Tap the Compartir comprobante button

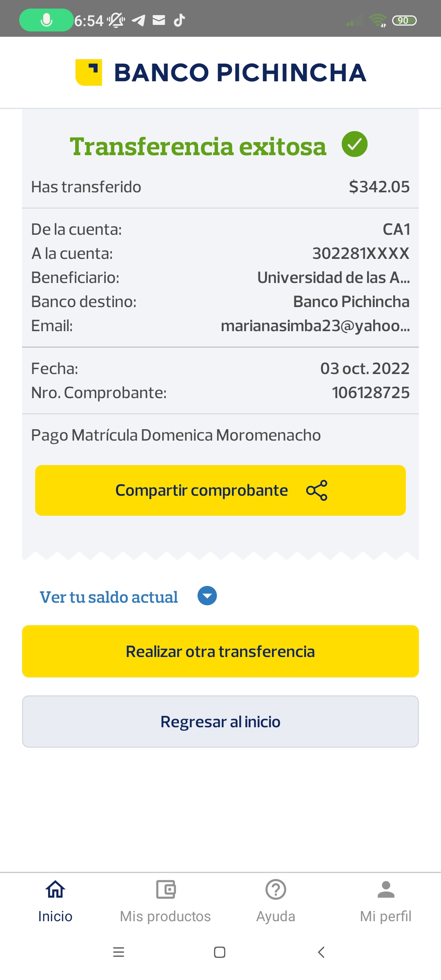(220, 490)
